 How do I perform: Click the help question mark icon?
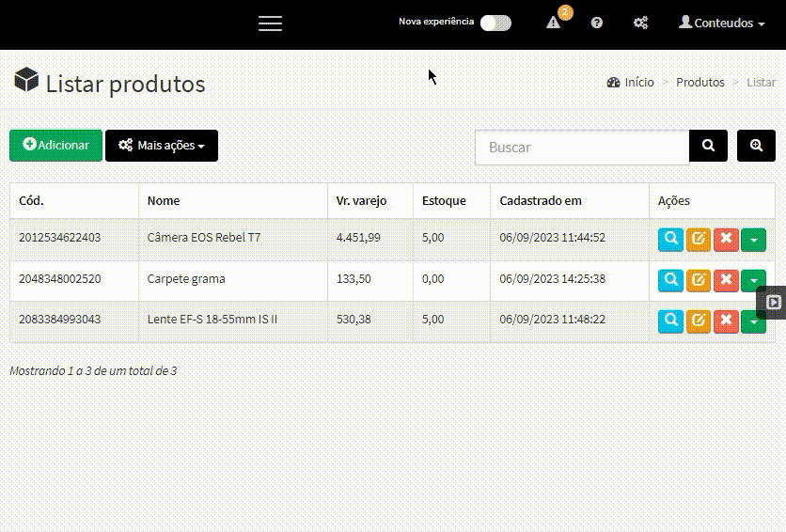coord(596,23)
